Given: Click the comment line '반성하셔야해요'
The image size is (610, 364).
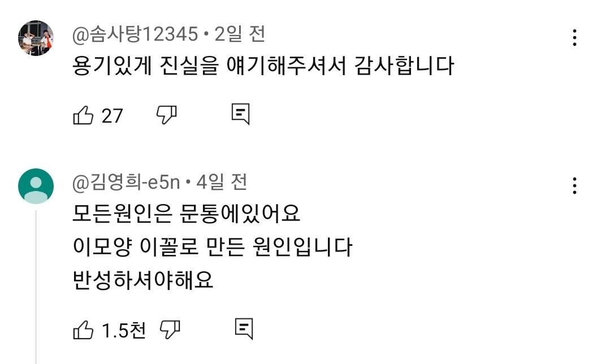Looking at the screenshot, I should (x=143, y=280).
